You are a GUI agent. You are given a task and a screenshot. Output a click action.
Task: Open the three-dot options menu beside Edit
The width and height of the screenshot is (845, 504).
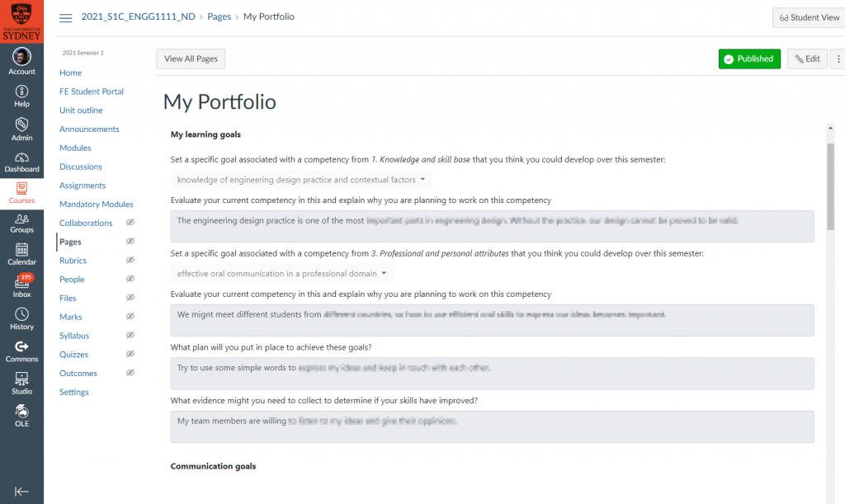838,59
